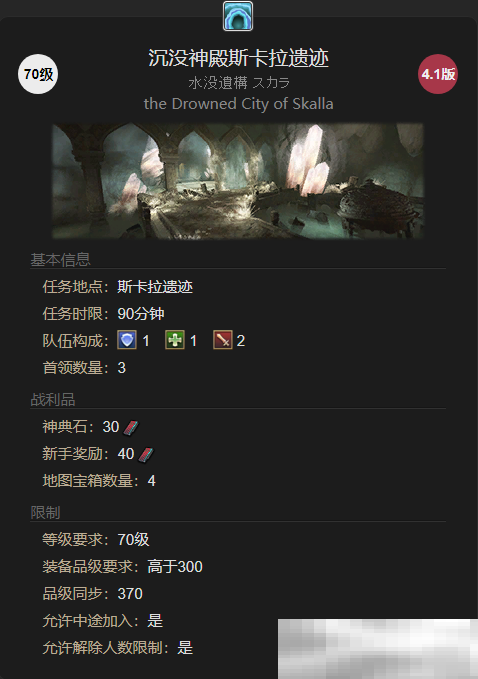Click the 高于300 item level requirement
The image size is (478, 679).
(175, 566)
